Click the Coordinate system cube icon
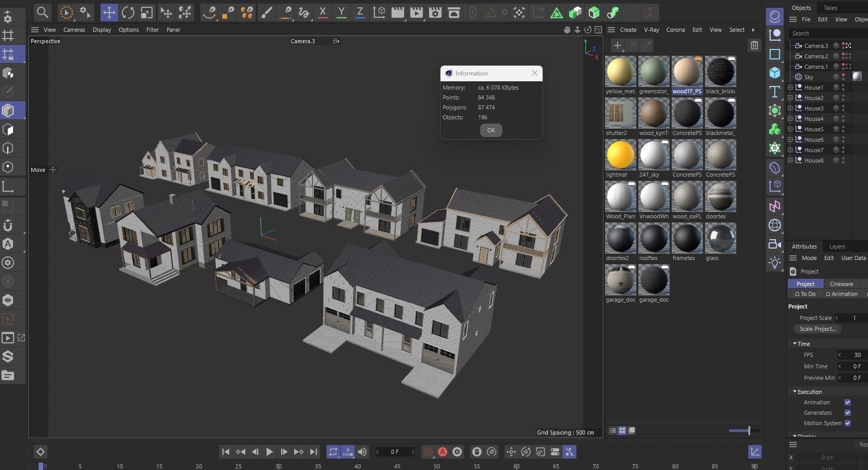Screen dimensions: 868x470 (x=379, y=12)
